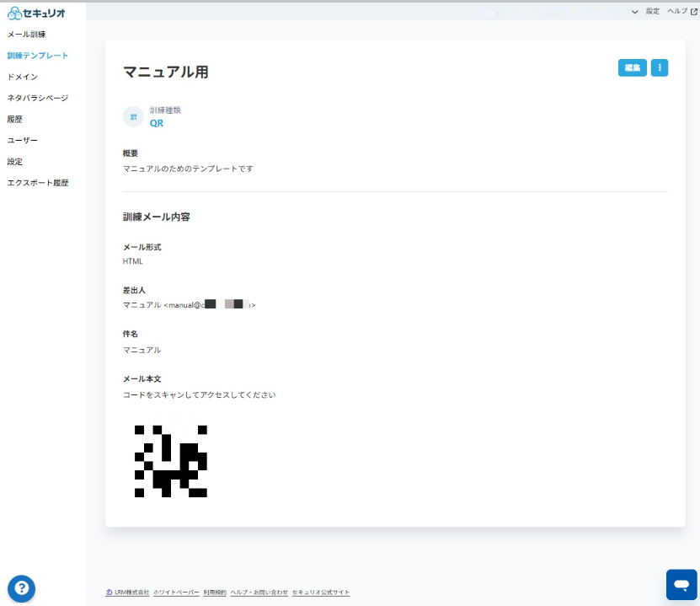Open the ホワイトペーパー footer link
The image size is (700, 606).
[x=176, y=593]
